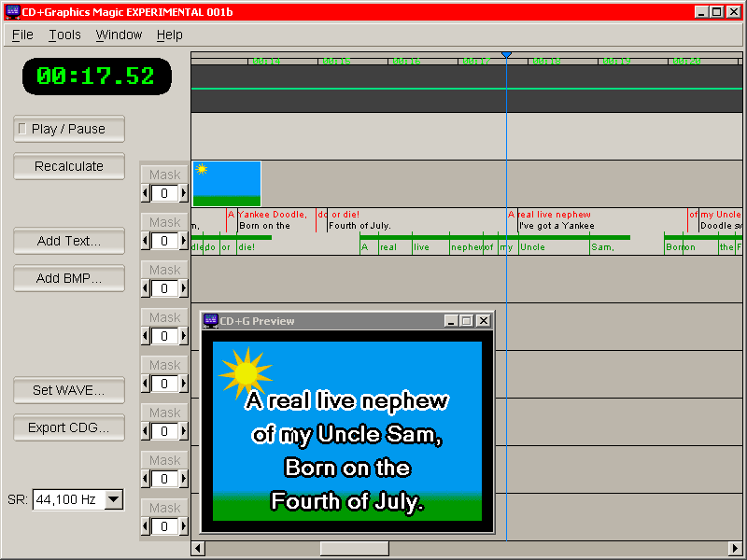The height and width of the screenshot is (560, 747).
Task: Maximize the CD+Graphics Magic main window
Action: click(x=717, y=12)
